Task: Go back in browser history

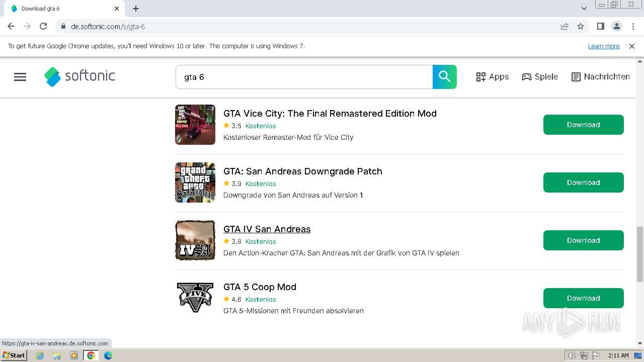Action: 11,26
